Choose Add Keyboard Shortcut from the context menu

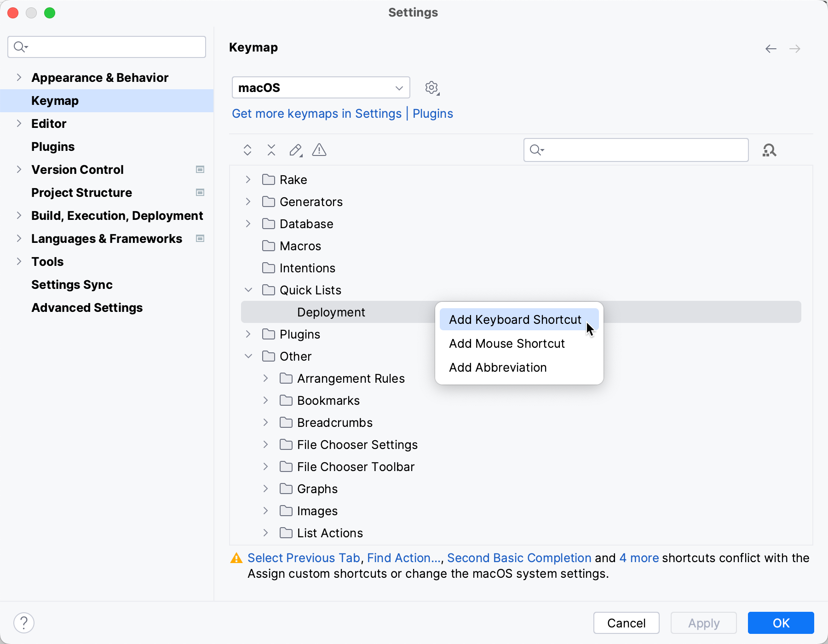[515, 319]
